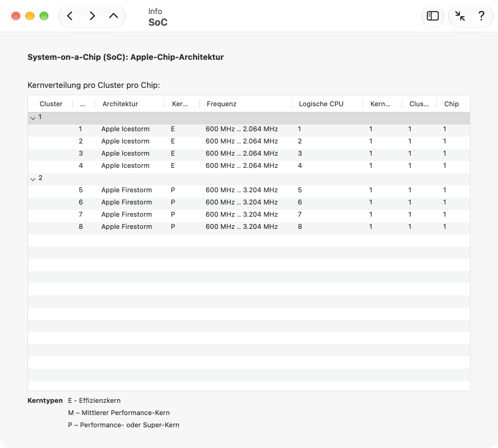Click the green full screen button
498x448 pixels.
tap(44, 16)
